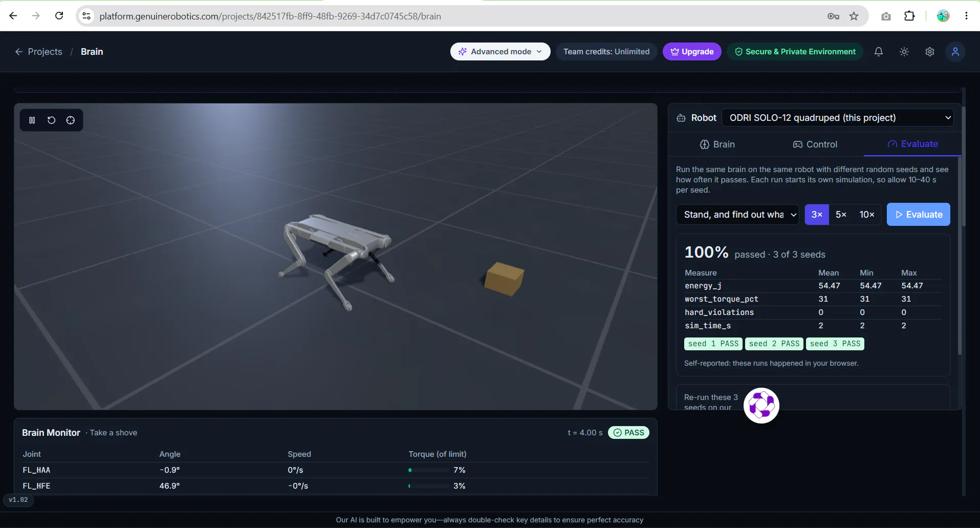The height and width of the screenshot is (528, 980).
Task: Select 3× seed count
Action: pyautogui.click(x=817, y=215)
